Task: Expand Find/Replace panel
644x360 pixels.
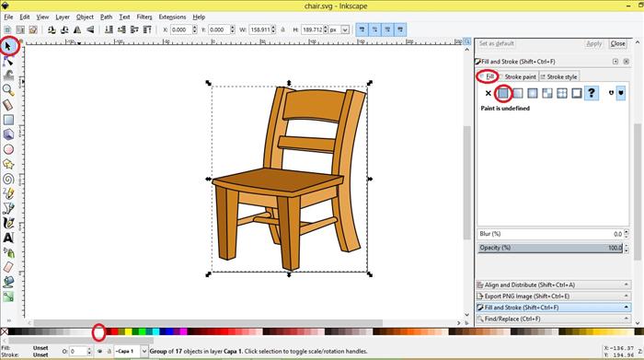Action: click(553, 319)
